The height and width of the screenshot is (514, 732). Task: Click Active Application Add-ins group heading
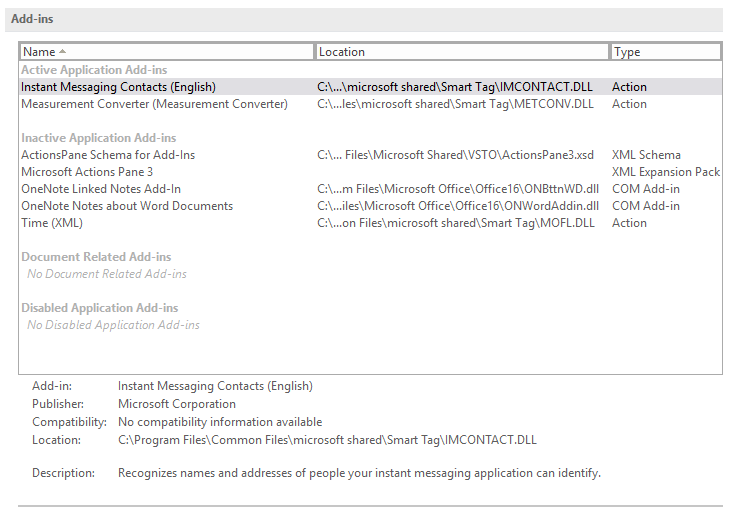coord(94,70)
